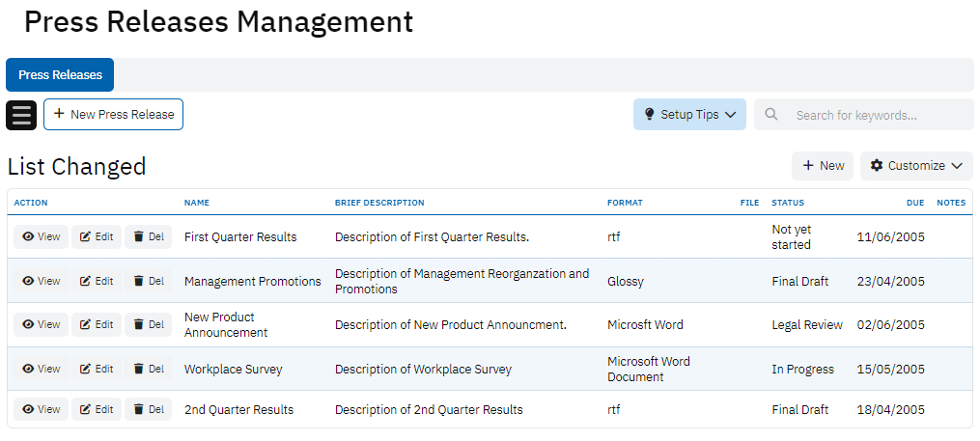
Task: Select the Press Releases tab
Action: pyautogui.click(x=60, y=75)
